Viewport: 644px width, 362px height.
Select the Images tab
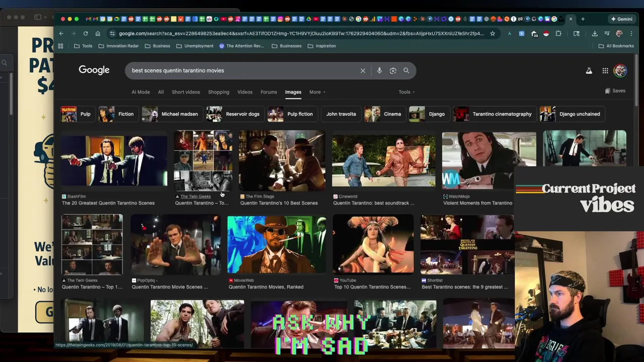[x=293, y=92]
